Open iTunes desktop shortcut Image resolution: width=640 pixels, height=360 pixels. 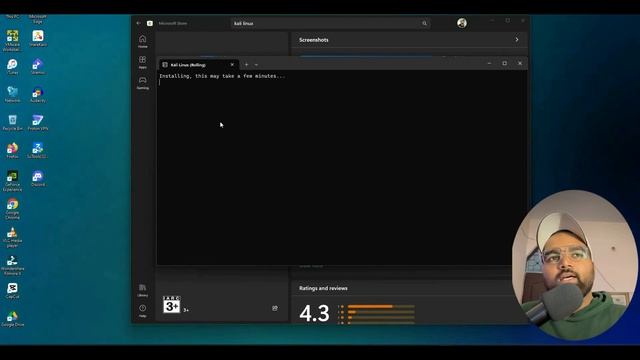tap(12, 67)
